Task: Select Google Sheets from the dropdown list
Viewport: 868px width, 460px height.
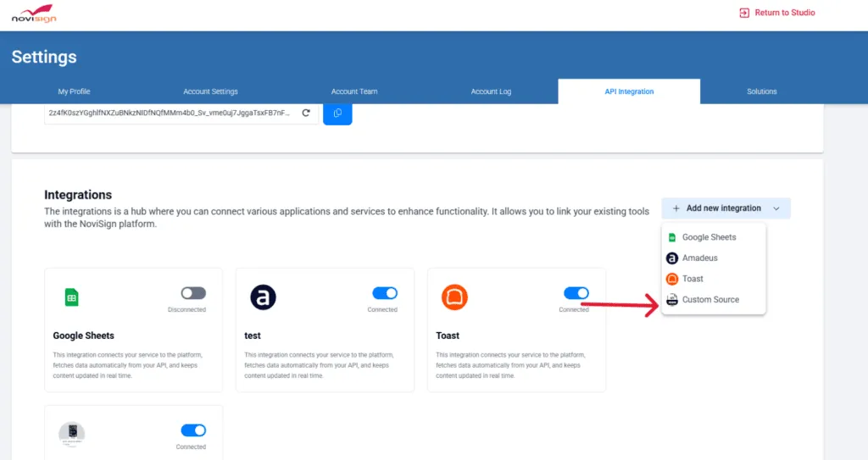Action: click(x=709, y=237)
